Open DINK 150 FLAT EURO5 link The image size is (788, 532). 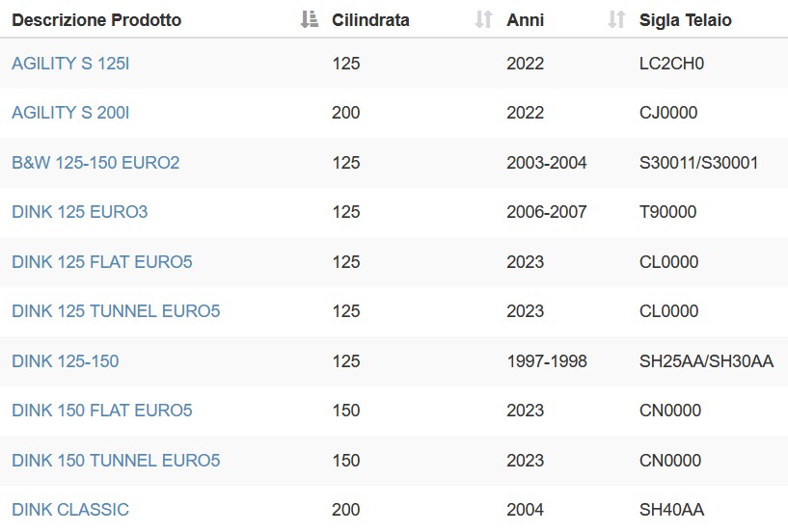click(x=102, y=411)
